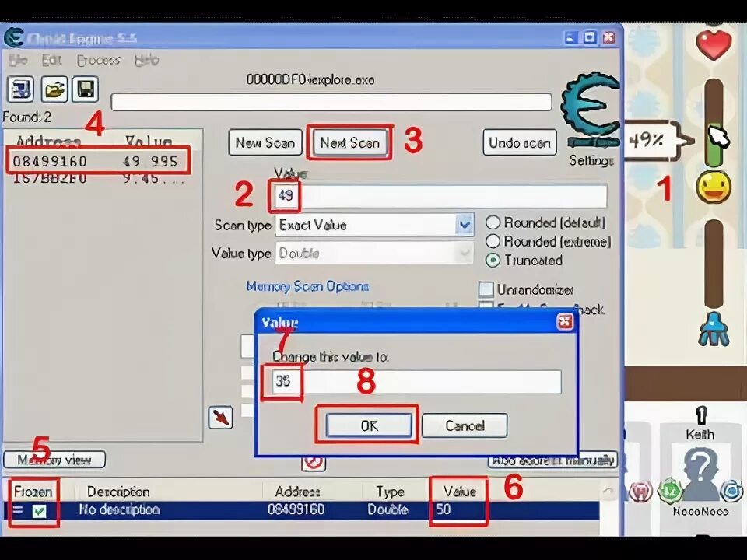This screenshot has width=747, height=560.
Task: Click the red no-entry clear list icon
Action: (x=314, y=463)
